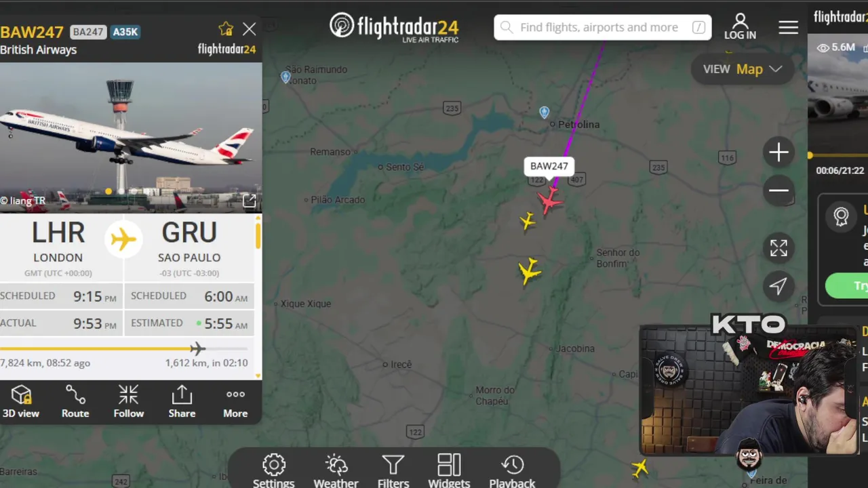Follow the selected BAW247 flight
The image size is (868, 488).
point(128,401)
